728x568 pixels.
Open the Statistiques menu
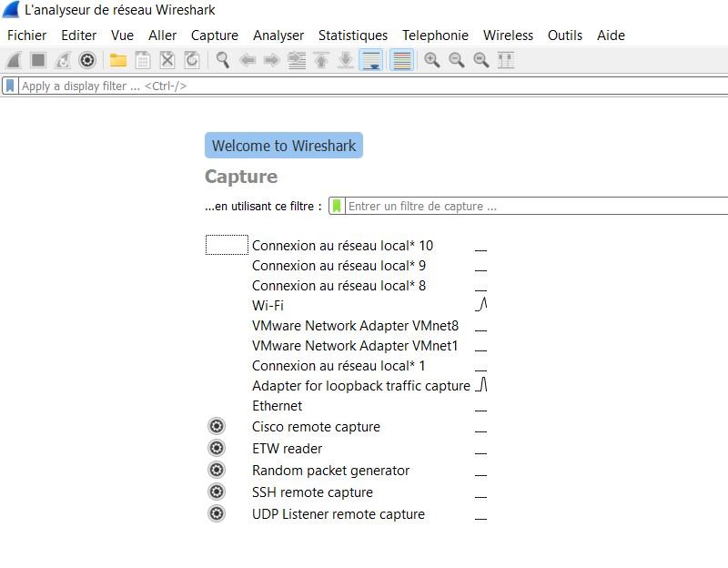(x=353, y=35)
